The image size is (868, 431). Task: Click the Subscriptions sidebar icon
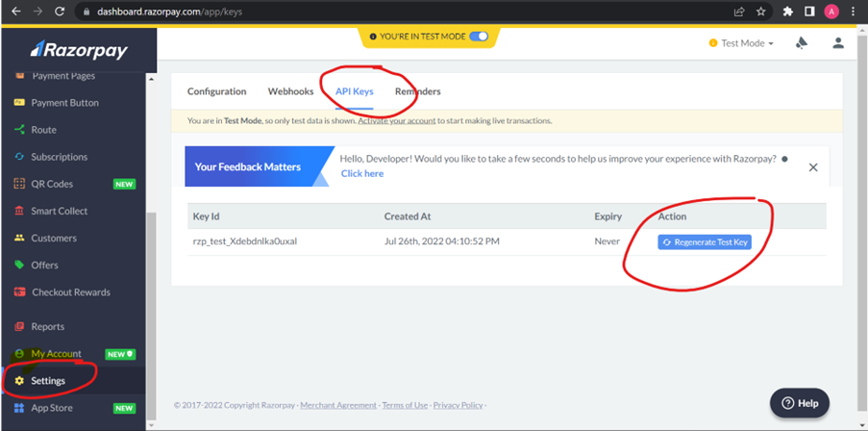[19, 157]
